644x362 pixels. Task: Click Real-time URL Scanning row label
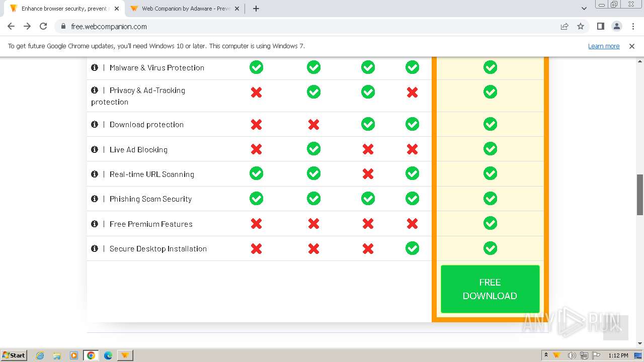point(152,174)
